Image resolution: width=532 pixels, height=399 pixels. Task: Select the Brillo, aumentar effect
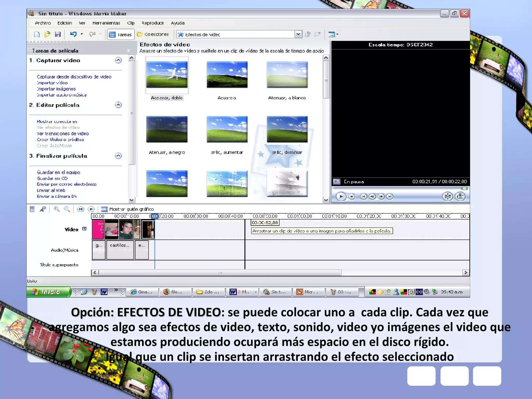(227, 129)
